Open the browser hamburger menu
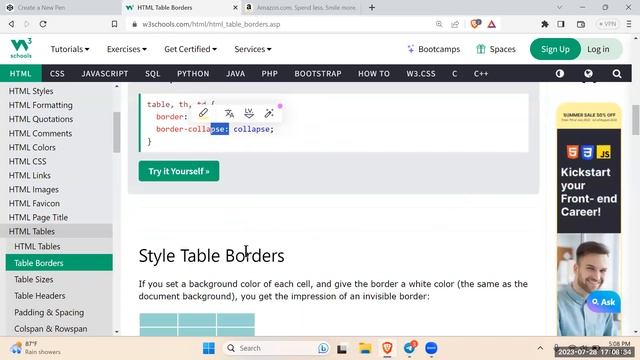640x360 pixels. coord(629,24)
